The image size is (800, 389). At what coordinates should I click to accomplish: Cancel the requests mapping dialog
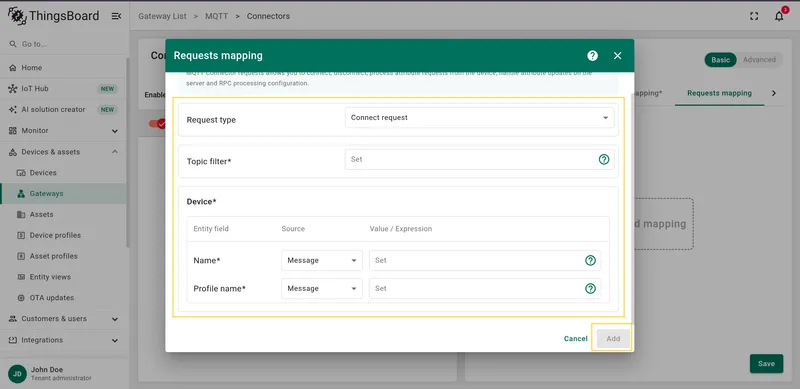coord(576,338)
